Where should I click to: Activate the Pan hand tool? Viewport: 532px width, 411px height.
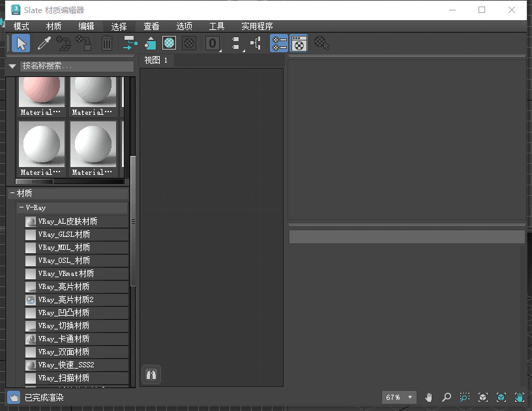pyautogui.click(x=428, y=397)
